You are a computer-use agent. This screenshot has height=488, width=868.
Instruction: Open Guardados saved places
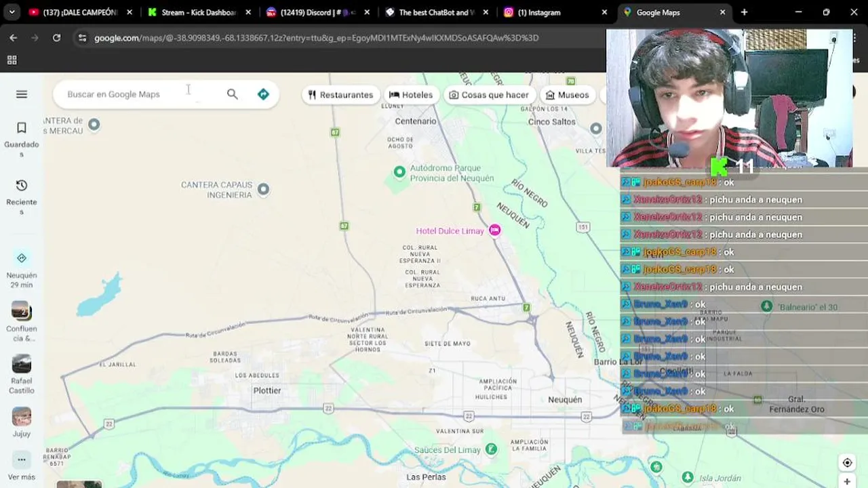pos(22,140)
